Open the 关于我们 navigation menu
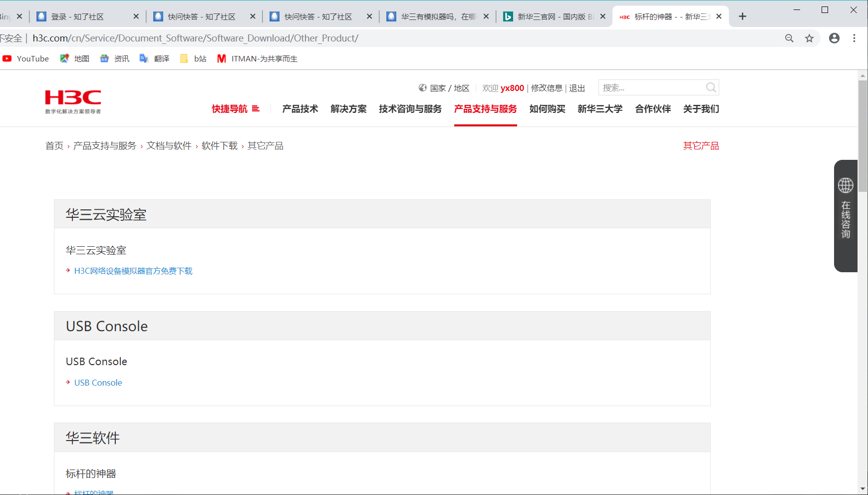The width and height of the screenshot is (868, 495). (701, 109)
